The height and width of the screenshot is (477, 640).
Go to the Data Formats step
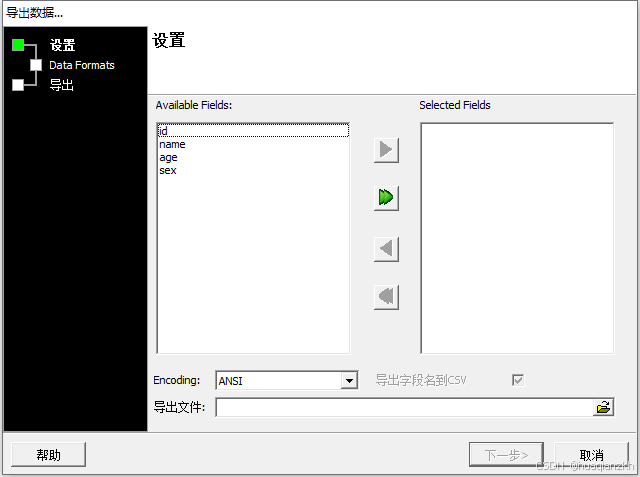[x=82, y=65]
